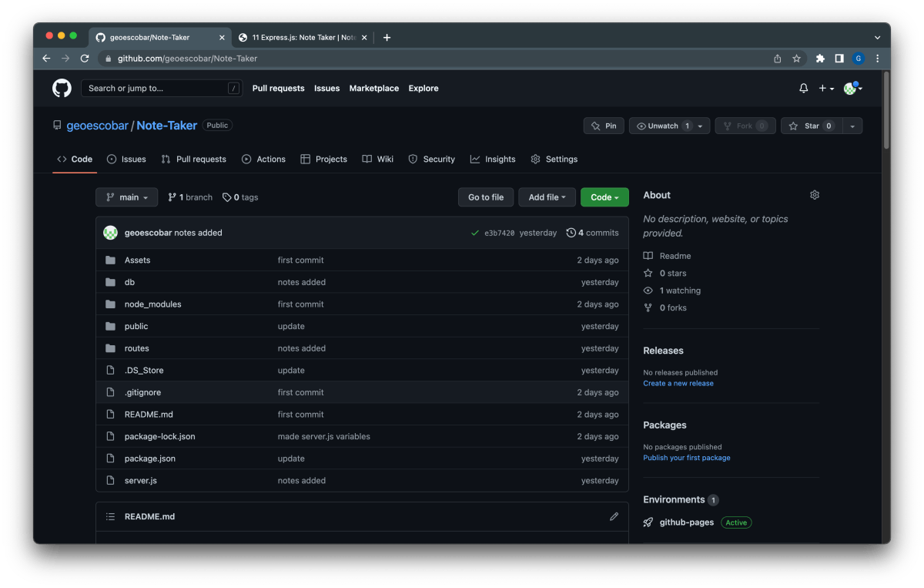Click Explore in top navigation

(x=423, y=89)
